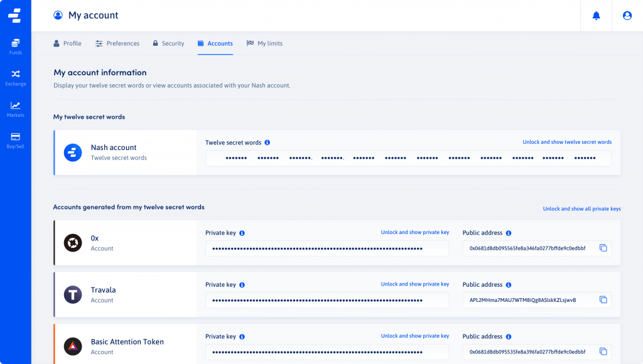Open the Exchange section in the sidebar
This screenshot has width=643, height=364.
tap(15, 77)
